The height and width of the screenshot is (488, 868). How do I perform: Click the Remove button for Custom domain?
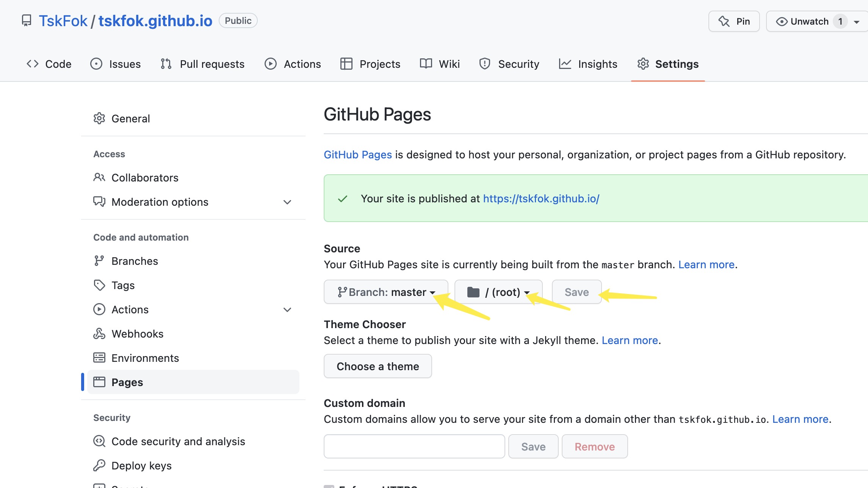595,446
